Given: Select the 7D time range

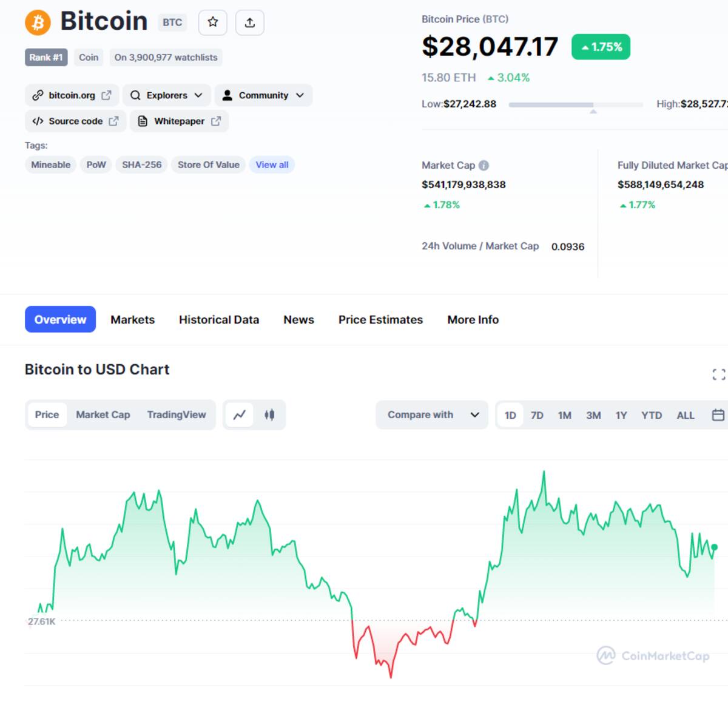Looking at the screenshot, I should pyautogui.click(x=537, y=415).
